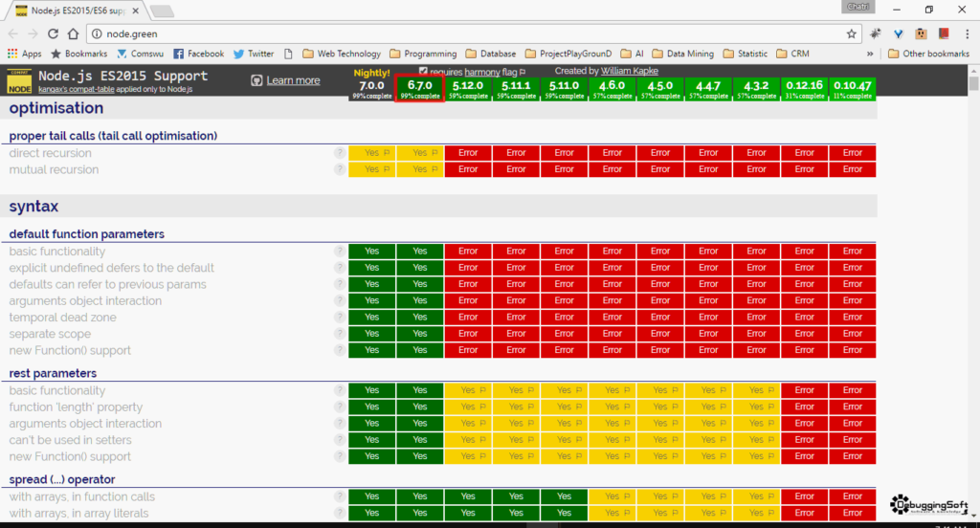
Task: Jump to the syntax section heading
Action: click(33, 207)
